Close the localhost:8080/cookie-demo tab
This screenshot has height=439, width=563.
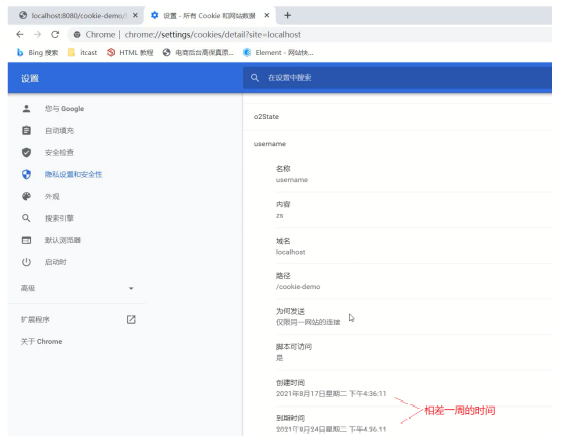click(x=135, y=15)
